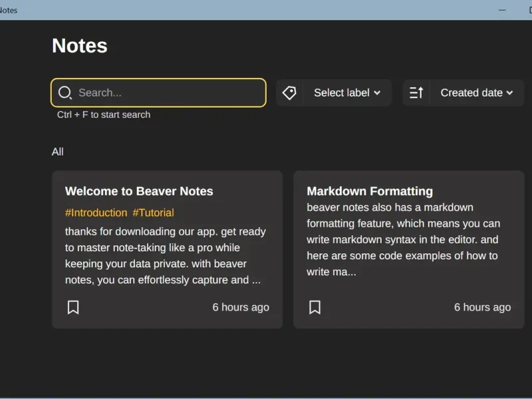The width and height of the screenshot is (532, 399).
Task: Click the Welcome note preview text
Action: point(165,256)
